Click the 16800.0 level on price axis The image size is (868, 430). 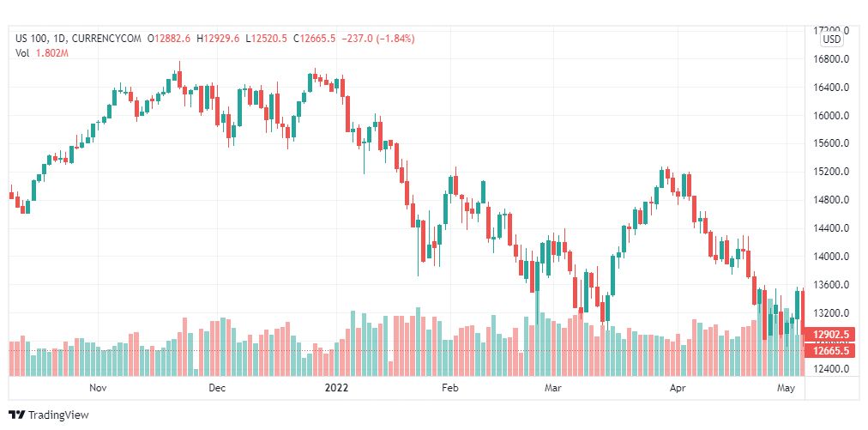tap(831, 59)
